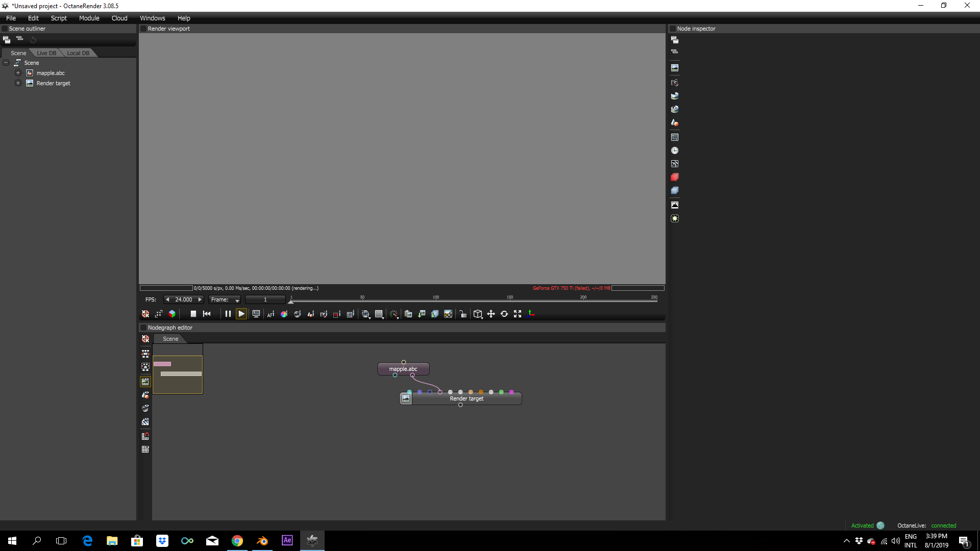Increase FPS with right arrow stepper

click(x=200, y=299)
